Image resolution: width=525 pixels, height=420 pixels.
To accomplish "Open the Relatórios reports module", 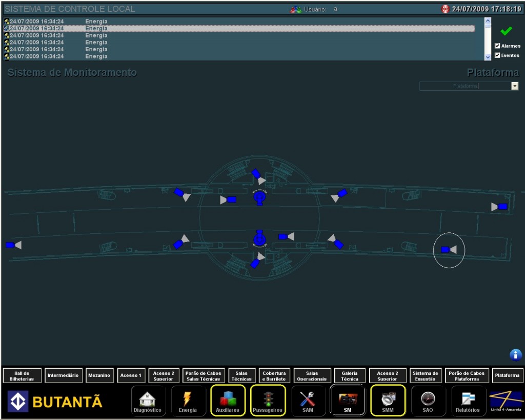I will pyautogui.click(x=468, y=401).
